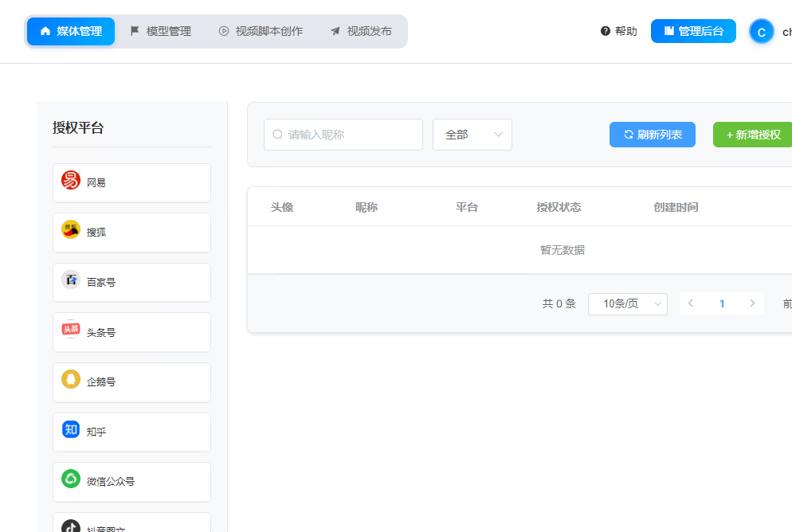Go to next page arrow

click(753, 303)
